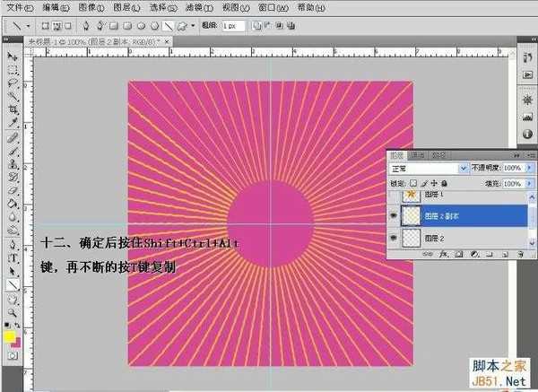538x392 pixels.
Task: Choose Rectangle shape in options bar
Action: tap(114, 26)
